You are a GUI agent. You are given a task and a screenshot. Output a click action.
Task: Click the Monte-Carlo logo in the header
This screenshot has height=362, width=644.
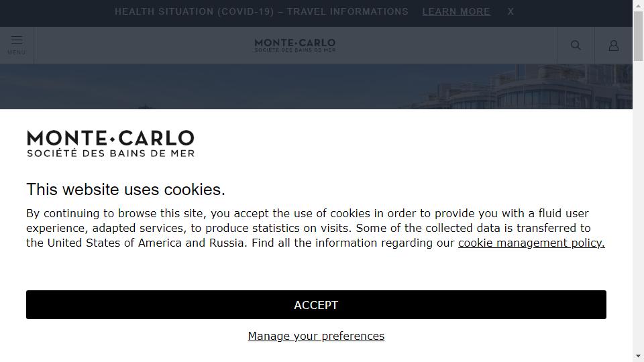[x=295, y=45]
